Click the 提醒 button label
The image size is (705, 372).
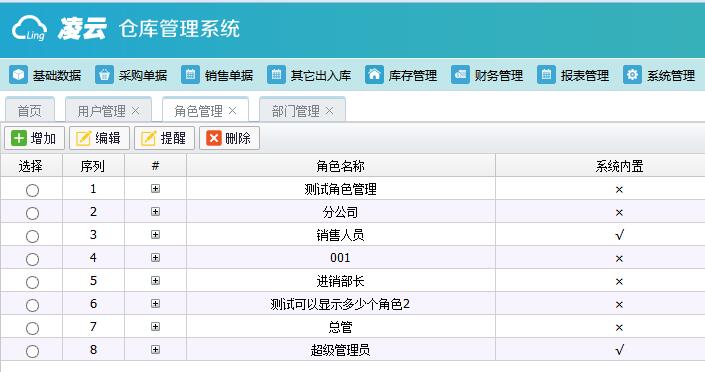click(173, 138)
